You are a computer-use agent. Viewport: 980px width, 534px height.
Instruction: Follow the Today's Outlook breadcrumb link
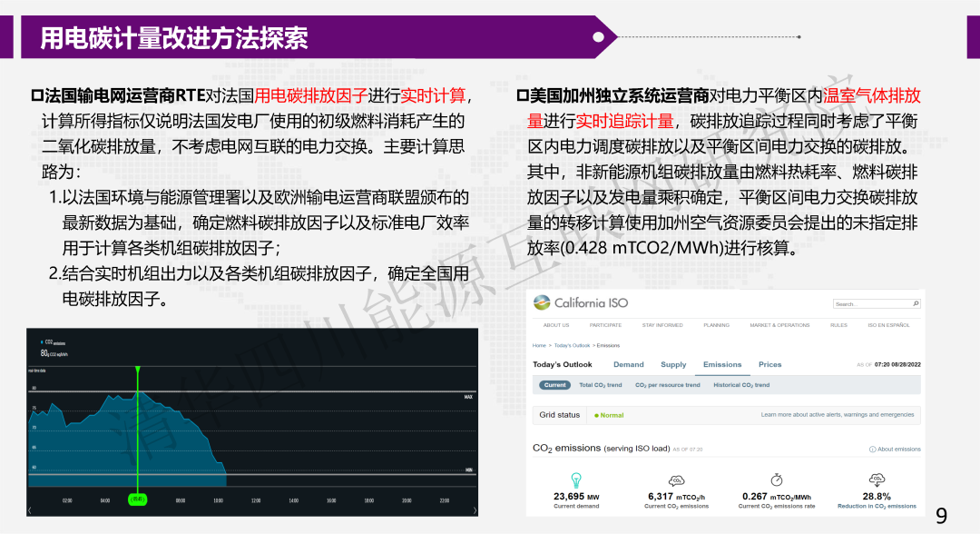click(x=572, y=345)
